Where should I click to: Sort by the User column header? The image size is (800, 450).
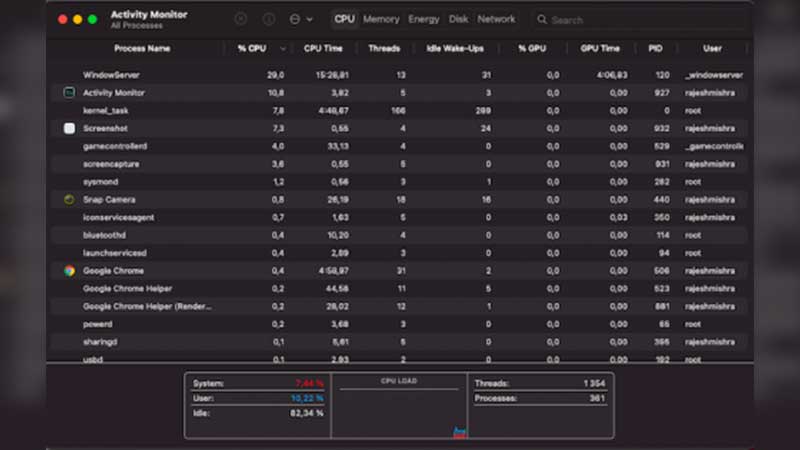coord(712,48)
